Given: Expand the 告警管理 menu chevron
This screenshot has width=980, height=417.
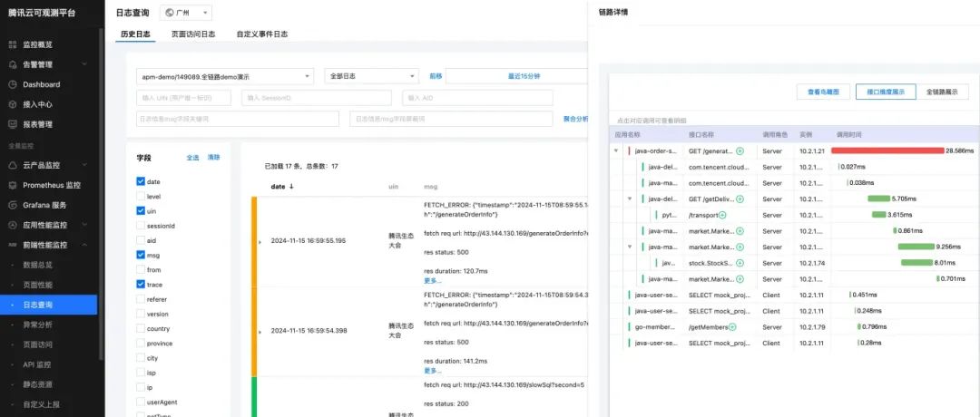Looking at the screenshot, I should [85, 65].
